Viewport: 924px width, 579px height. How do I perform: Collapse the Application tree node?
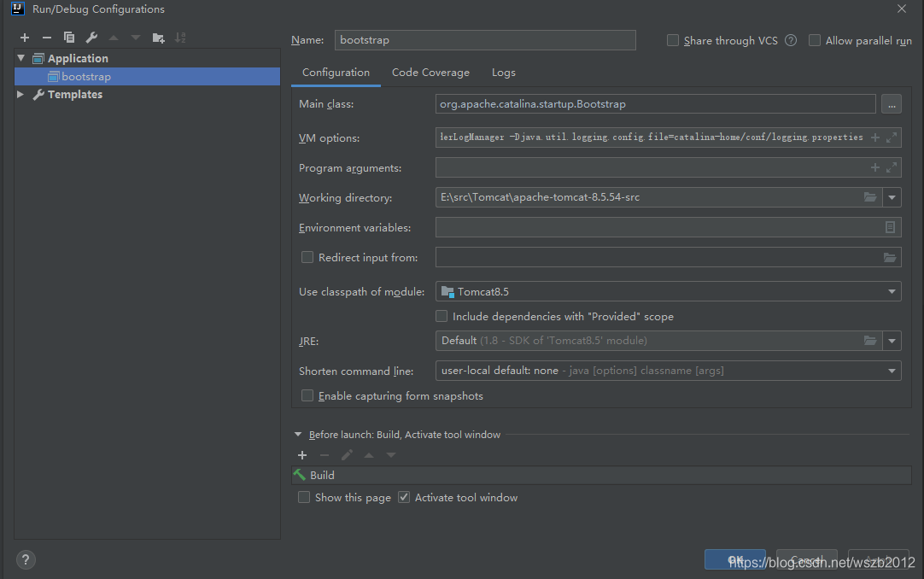point(21,58)
